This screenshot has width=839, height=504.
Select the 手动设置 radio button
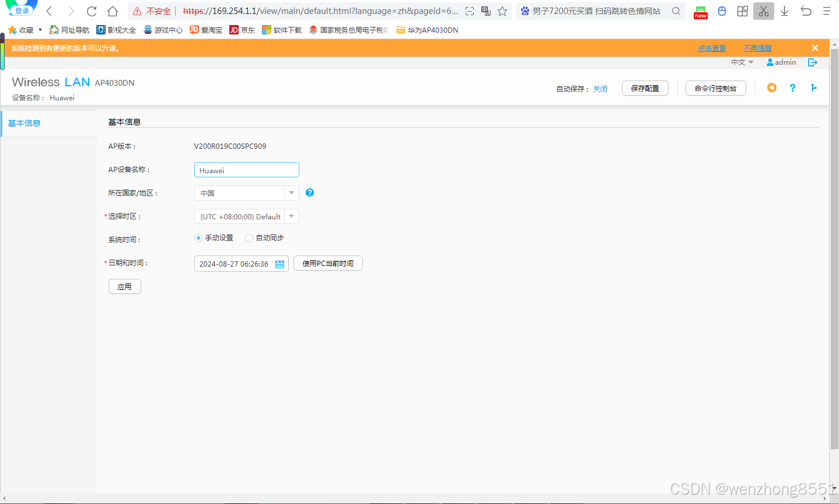[198, 237]
